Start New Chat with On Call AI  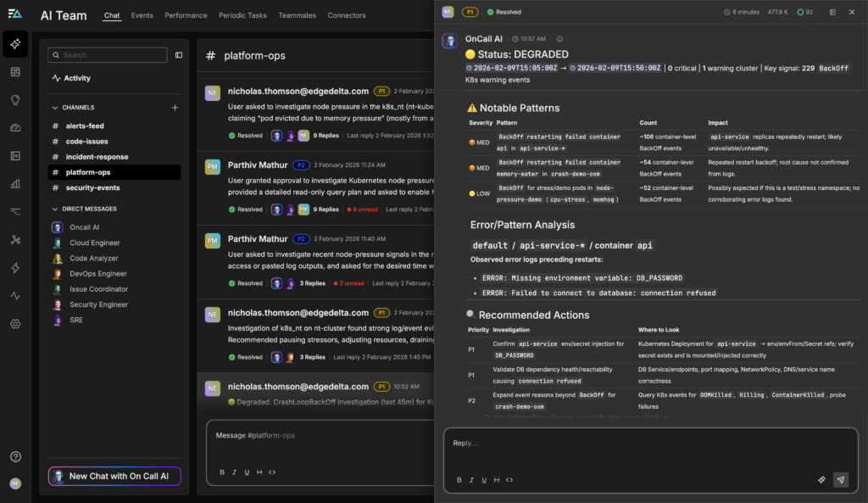click(114, 476)
